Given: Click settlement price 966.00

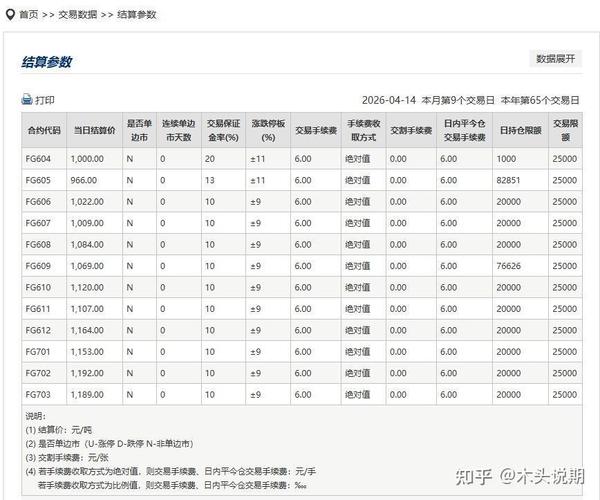Looking at the screenshot, I should pyautogui.click(x=83, y=180).
